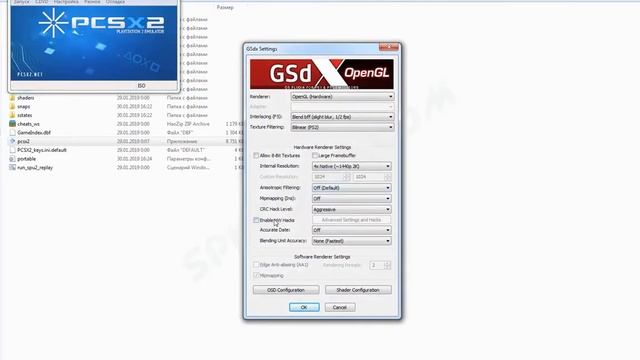Screen dimensions: 640x360
Task: Click the PCSX2_keys.ini.default file icon
Action: [12, 150]
